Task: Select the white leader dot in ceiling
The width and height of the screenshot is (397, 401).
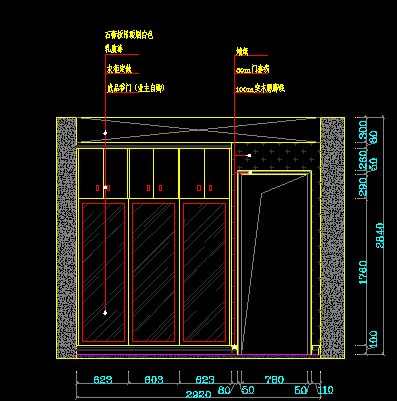Action: click(105, 133)
